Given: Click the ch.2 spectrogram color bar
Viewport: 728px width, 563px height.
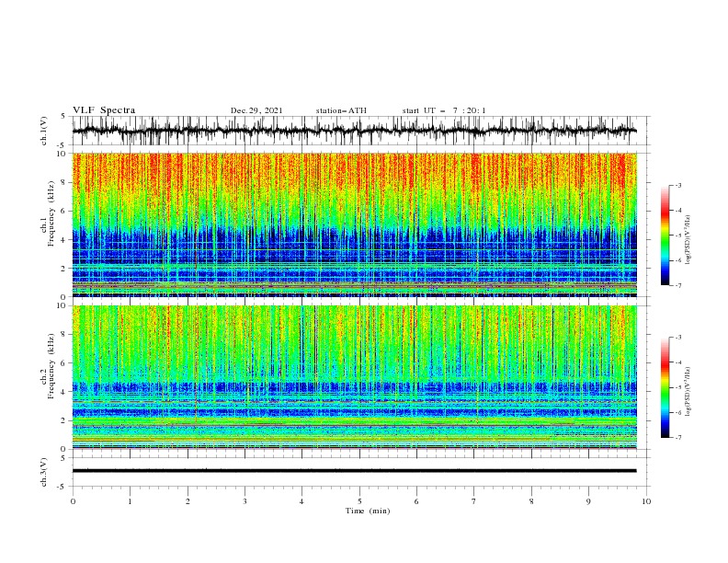Looking at the screenshot, I should coord(665,387).
